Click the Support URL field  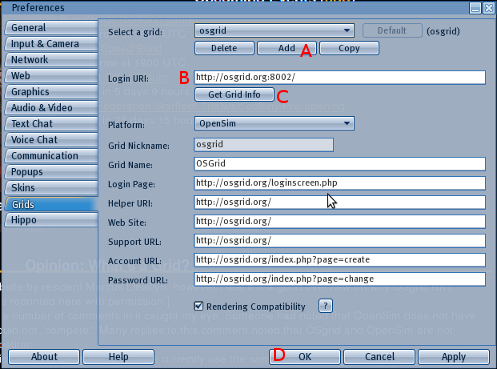pos(340,241)
